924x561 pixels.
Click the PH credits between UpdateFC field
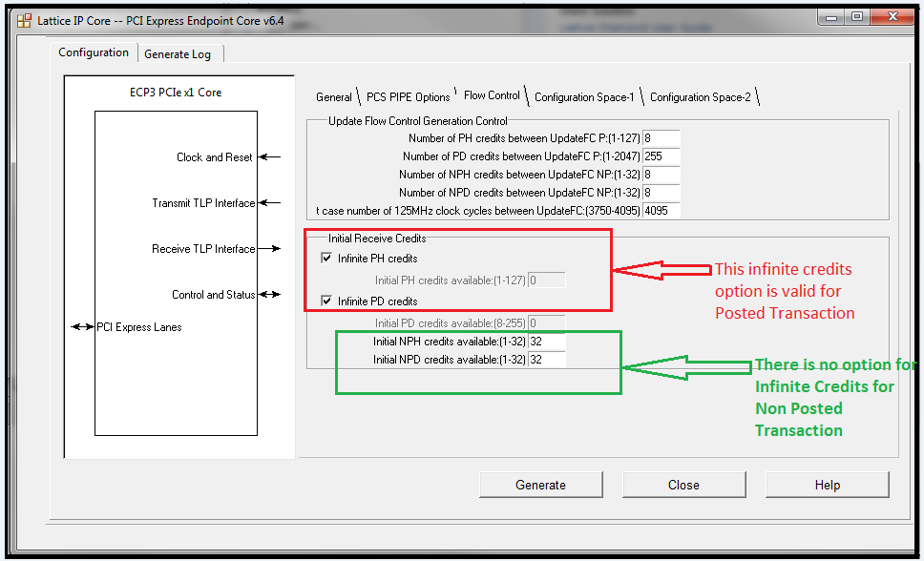661,138
